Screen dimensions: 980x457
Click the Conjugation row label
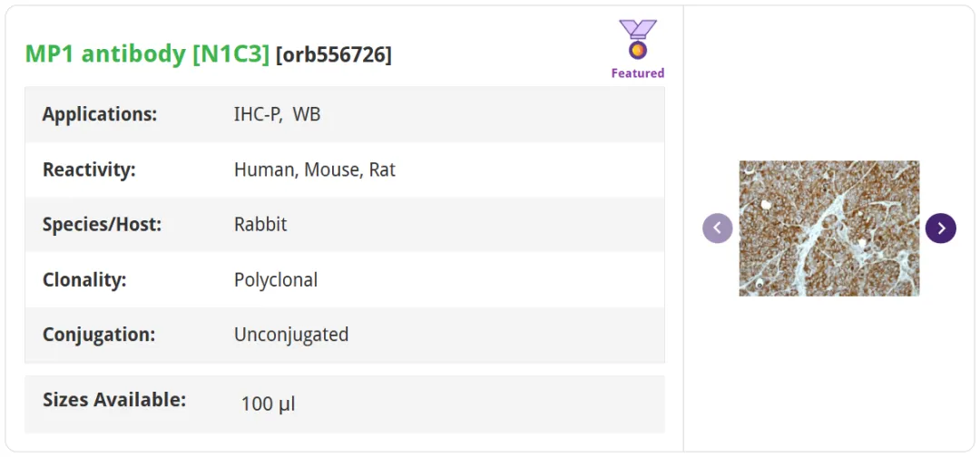[x=99, y=335]
